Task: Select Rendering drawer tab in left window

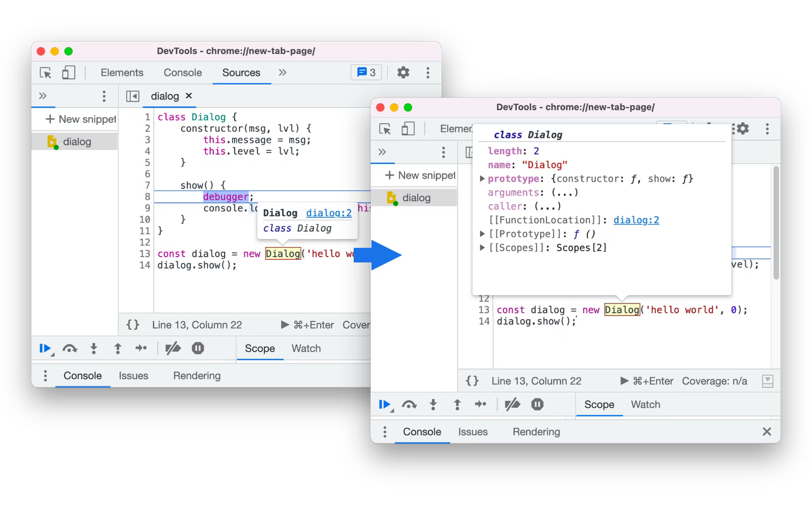Action: click(197, 376)
